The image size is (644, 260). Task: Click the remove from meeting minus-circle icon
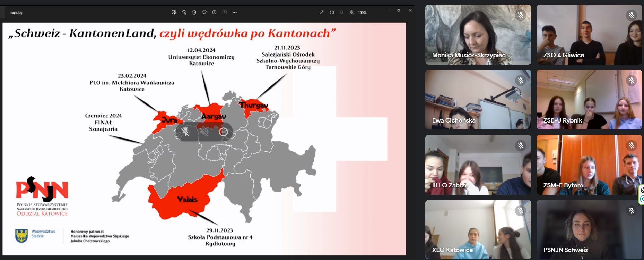[224, 132]
